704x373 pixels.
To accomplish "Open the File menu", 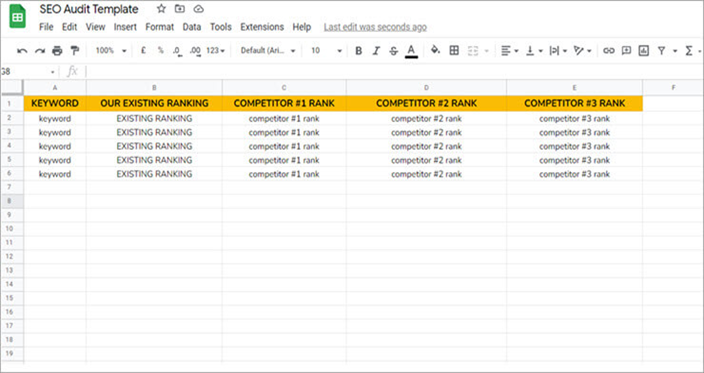I will (46, 27).
